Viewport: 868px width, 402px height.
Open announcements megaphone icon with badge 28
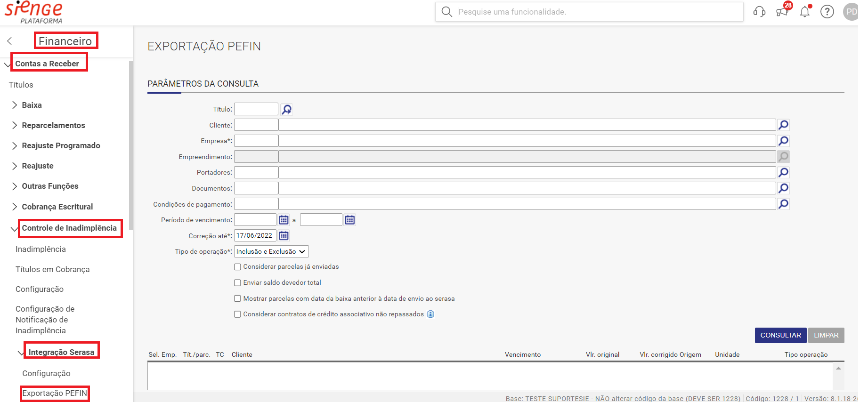[783, 10]
